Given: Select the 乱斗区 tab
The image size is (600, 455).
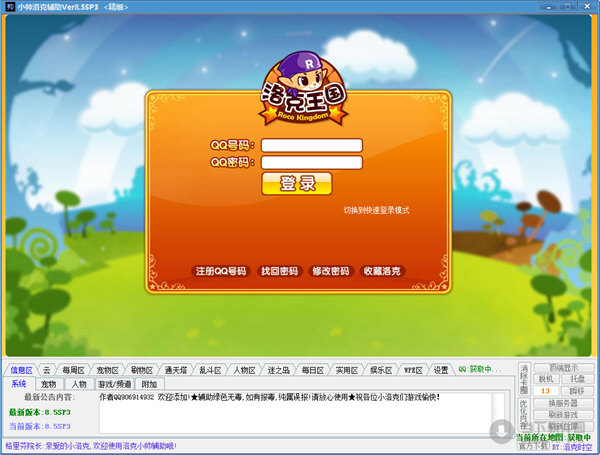Looking at the screenshot, I should (x=210, y=370).
